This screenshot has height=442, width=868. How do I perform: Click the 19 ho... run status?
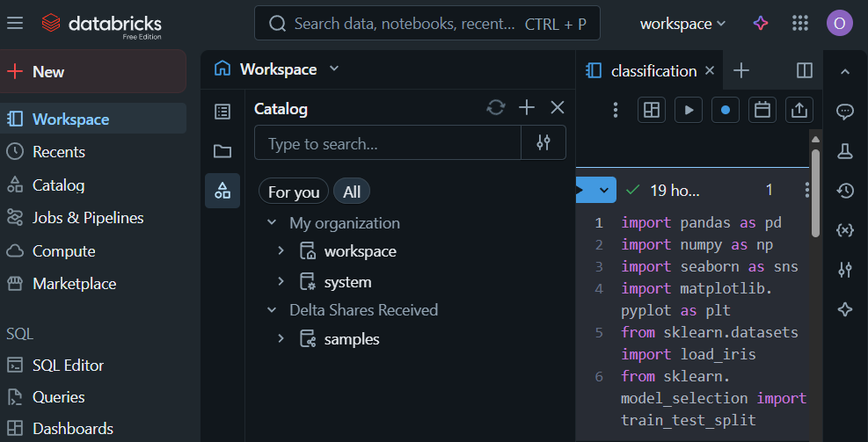point(675,191)
